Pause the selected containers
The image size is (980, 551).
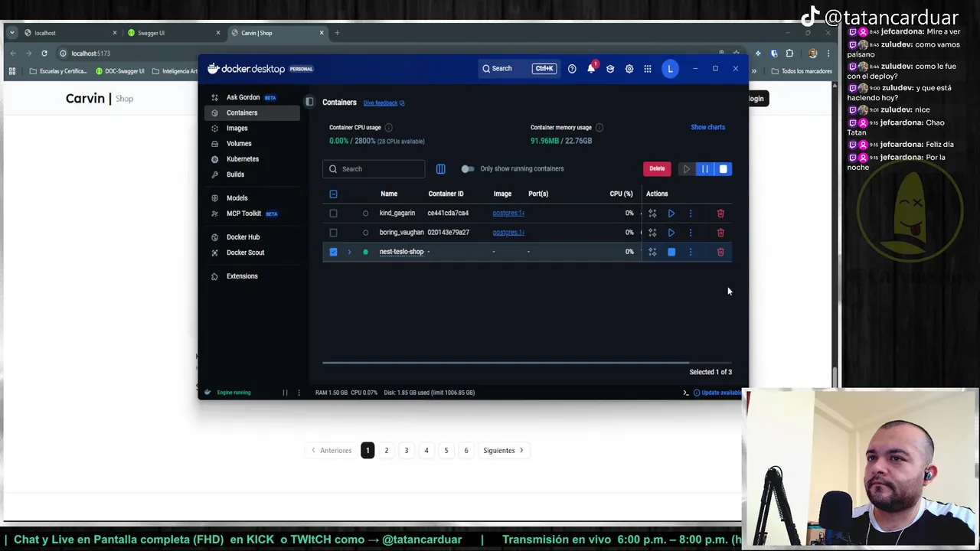[705, 169]
